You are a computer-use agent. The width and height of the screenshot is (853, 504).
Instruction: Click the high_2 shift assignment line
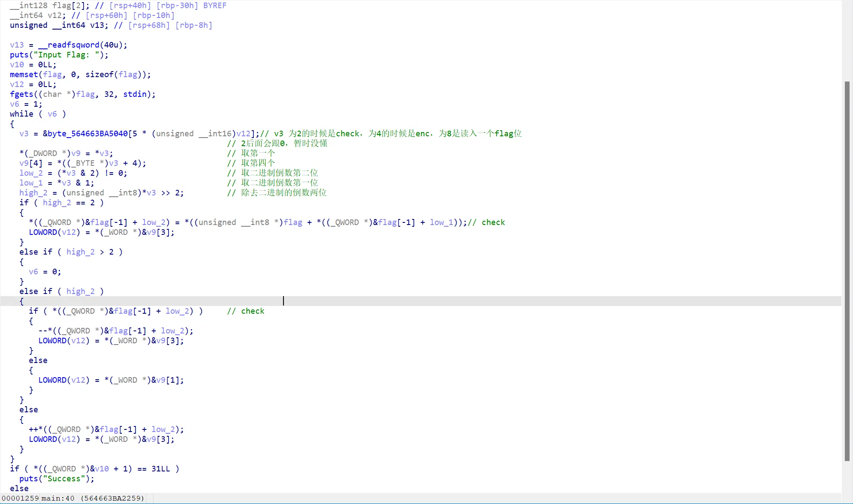click(x=102, y=193)
